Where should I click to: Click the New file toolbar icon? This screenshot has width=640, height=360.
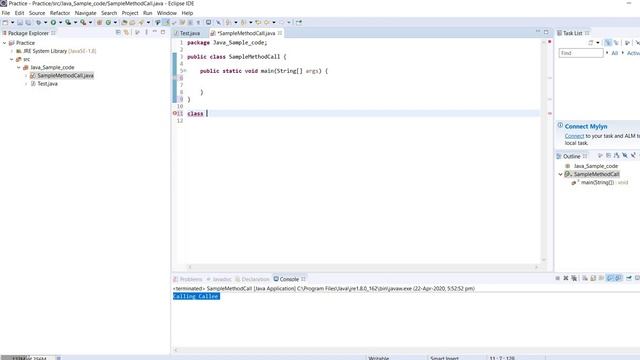pos(5,22)
